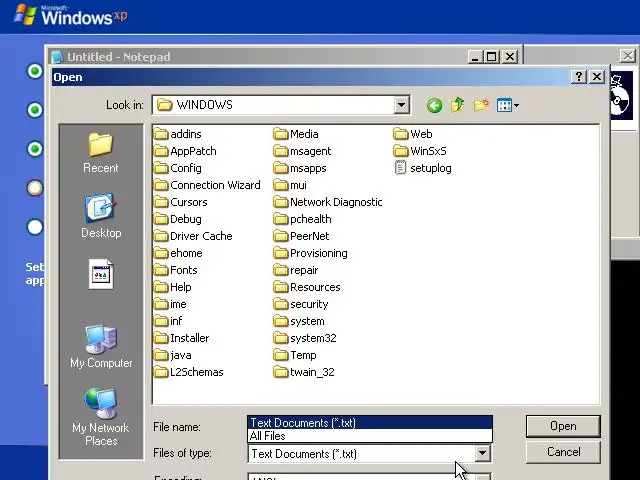Select the msapps folder

[x=300, y=168]
